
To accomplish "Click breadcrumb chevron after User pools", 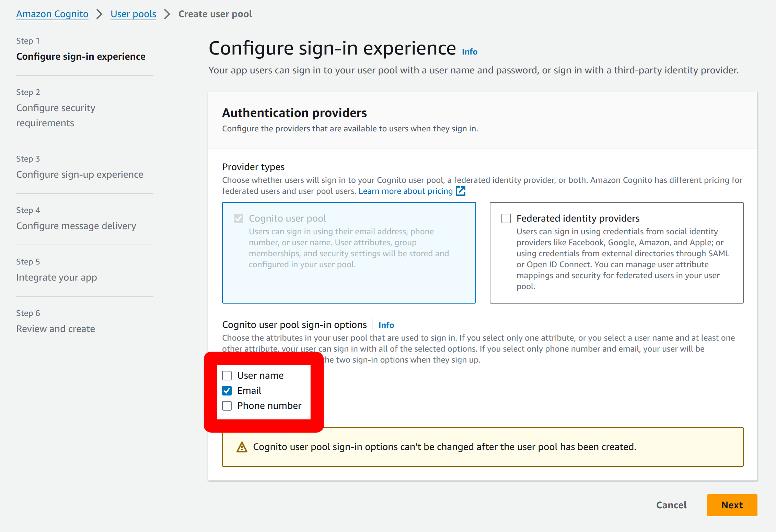I will coord(167,14).
